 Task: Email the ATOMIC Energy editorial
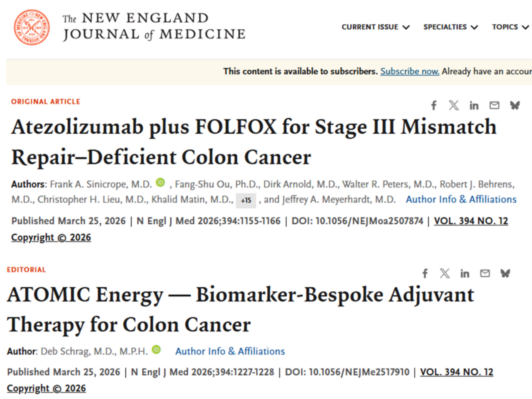coord(485,273)
